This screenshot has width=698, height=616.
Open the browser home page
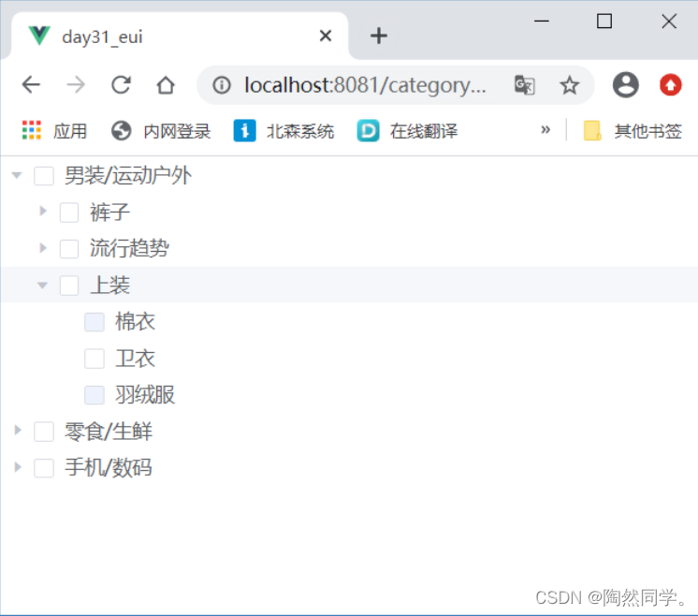tap(166, 84)
